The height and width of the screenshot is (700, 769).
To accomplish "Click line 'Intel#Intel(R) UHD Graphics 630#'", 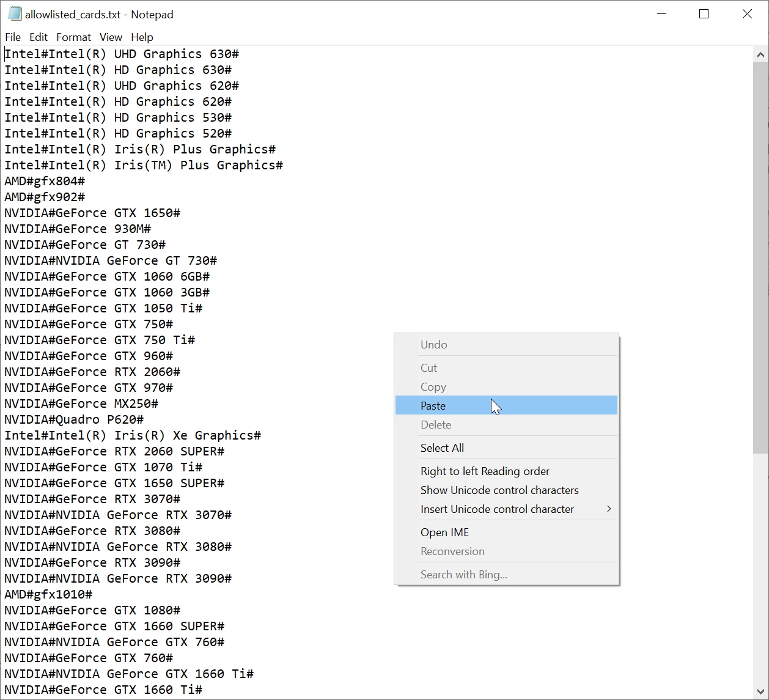I will tap(122, 54).
